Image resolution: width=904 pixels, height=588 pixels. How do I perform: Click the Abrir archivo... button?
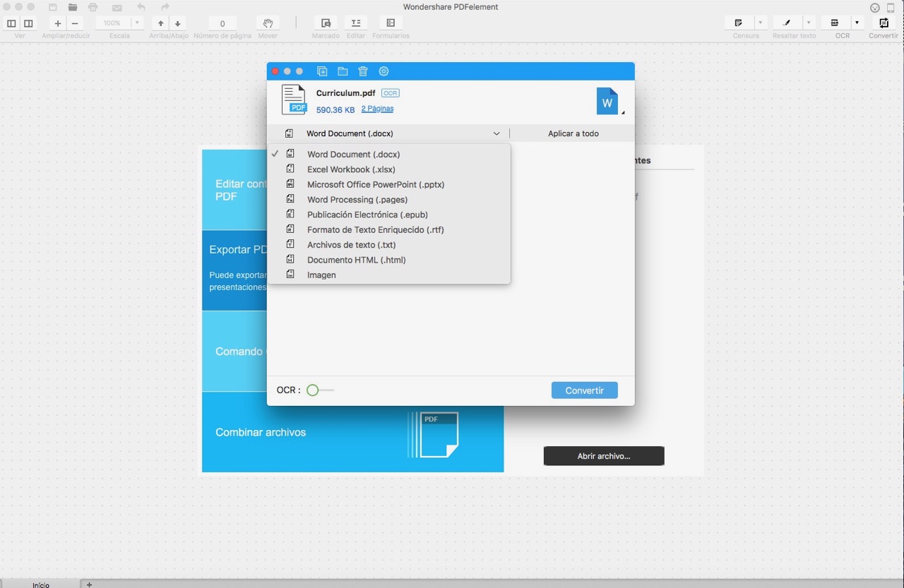coord(604,456)
